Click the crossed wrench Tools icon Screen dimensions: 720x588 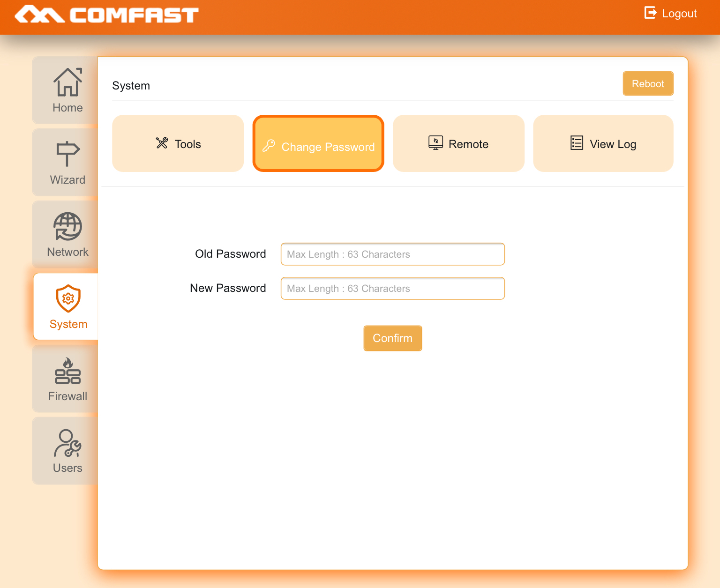(162, 143)
